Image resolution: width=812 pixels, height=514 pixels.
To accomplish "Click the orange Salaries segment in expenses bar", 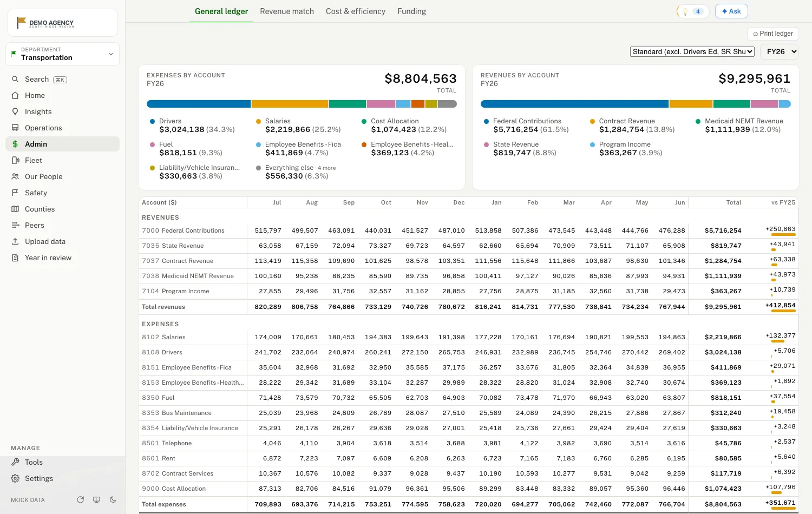I will click(x=290, y=104).
